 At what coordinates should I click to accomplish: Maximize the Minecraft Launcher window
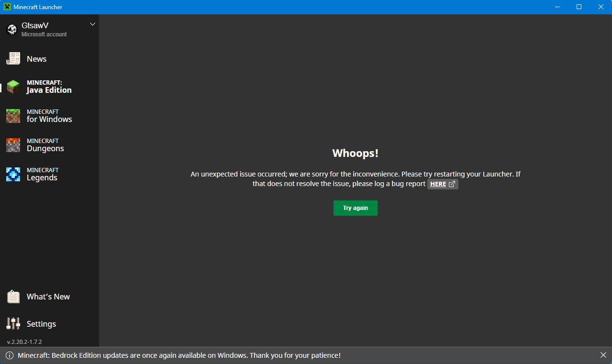579,7
